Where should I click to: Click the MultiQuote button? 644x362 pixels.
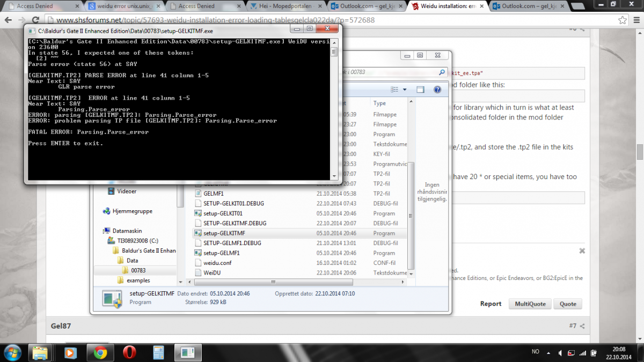530,304
